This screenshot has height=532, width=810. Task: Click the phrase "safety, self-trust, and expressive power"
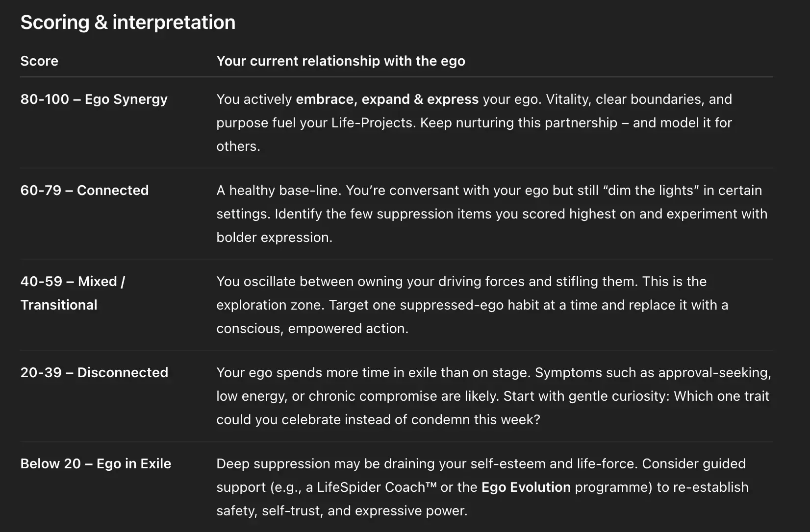[x=341, y=511]
